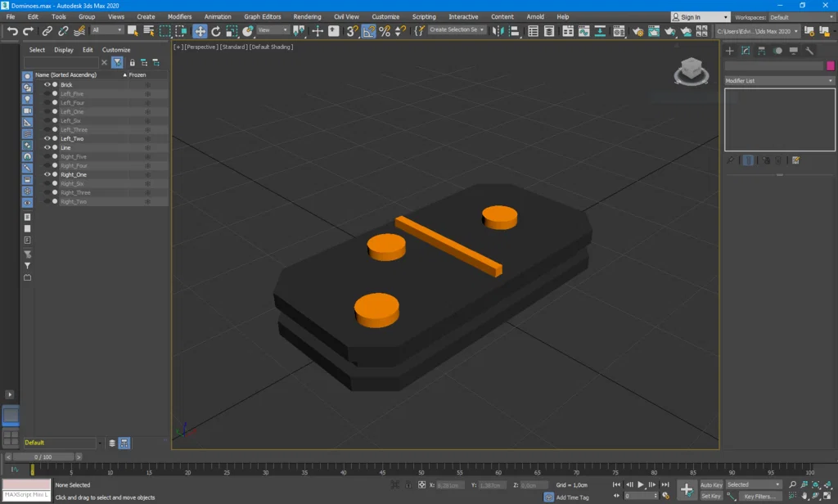Viewport: 838px width, 504px height.
Task: Click the Sign In button
Action: point(701,17)
